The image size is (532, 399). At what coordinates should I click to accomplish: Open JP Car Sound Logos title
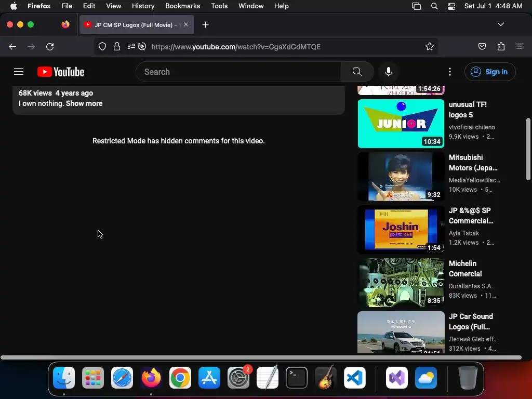pyautogui.click(x=471, y=321)
